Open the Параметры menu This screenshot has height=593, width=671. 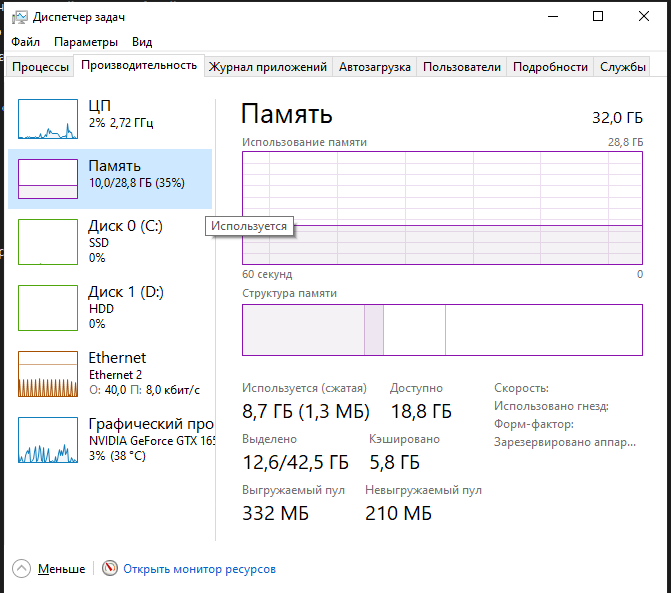pos(86,42)
